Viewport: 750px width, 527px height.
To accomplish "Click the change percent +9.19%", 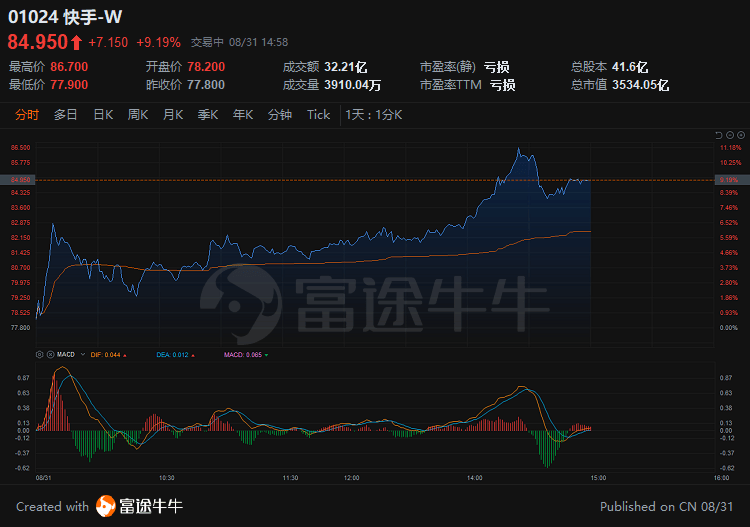I will pyautogui.click(x=159, y=43).
